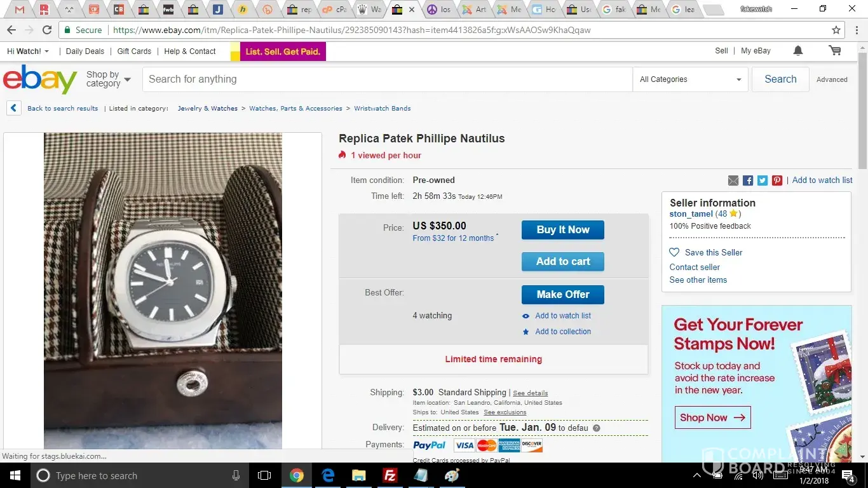Email listing with envelope icon
The height and width of the screenshot is (488, 868).
(733, 180)
